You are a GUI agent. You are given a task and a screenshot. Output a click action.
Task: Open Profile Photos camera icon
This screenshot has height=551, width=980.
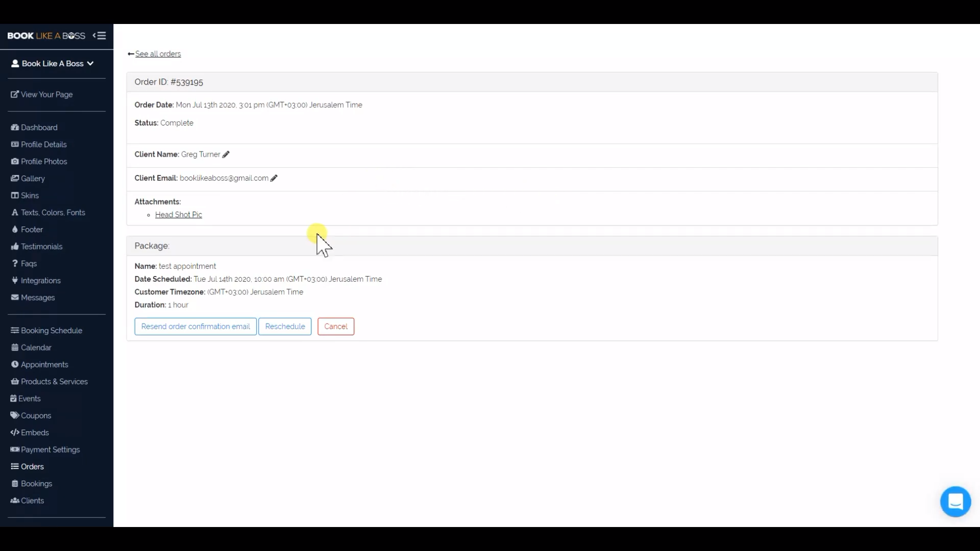15,161
